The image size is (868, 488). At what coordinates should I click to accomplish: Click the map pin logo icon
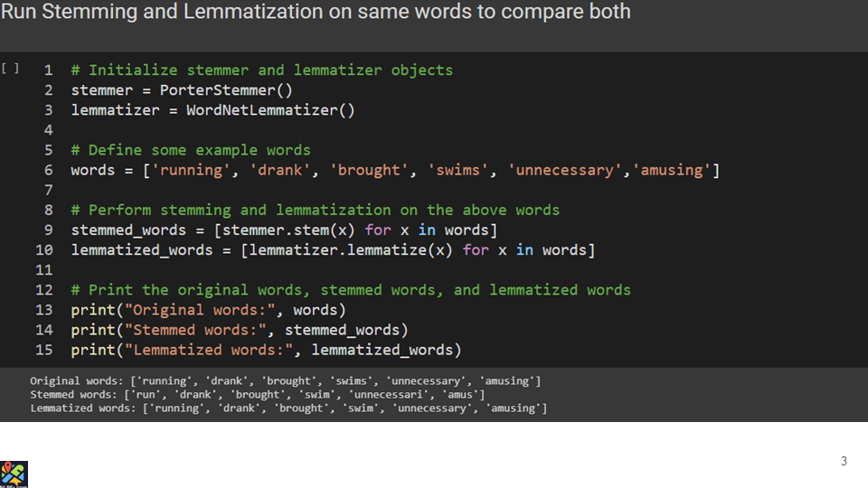[x=14, y=474]
